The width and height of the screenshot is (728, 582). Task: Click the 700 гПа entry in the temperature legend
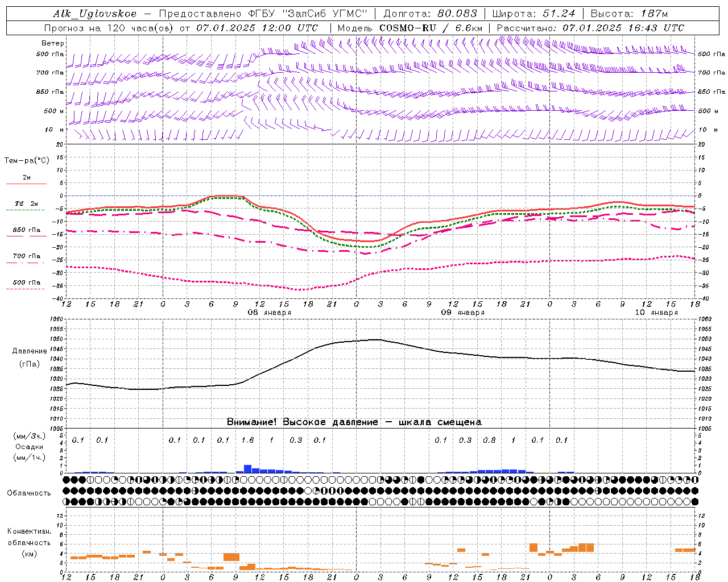click(x=26, y=256)
